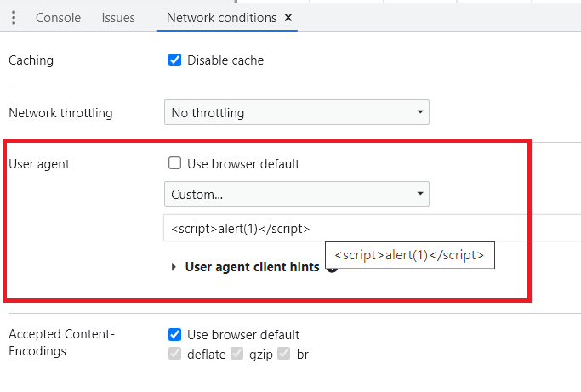This screenshot has width=581, height=392.
Task: Open the No throttling dropdown
Action: point(296,112)
